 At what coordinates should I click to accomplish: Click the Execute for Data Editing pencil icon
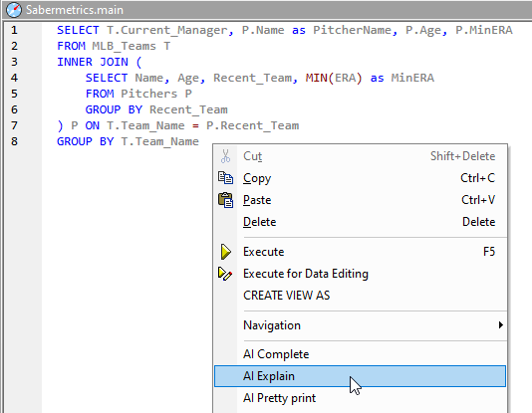coord(225,274)
